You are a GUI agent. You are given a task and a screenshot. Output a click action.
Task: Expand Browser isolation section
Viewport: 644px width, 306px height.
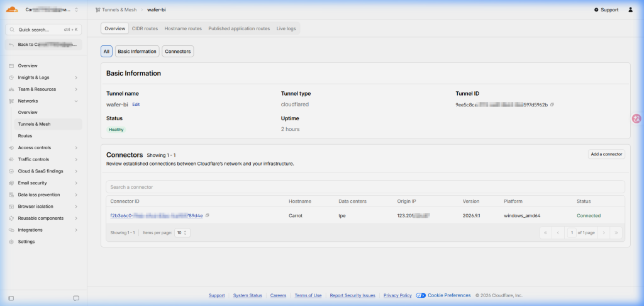pyautogui.click(x=76, y=207)
